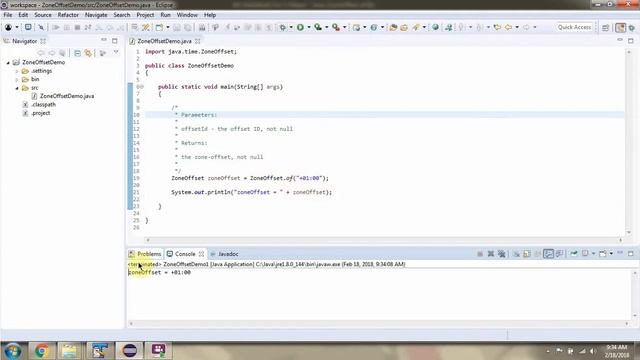Select the .classpath file in Navigator
The height and width of the screenshot is (360, 640).
pos(43,105)
